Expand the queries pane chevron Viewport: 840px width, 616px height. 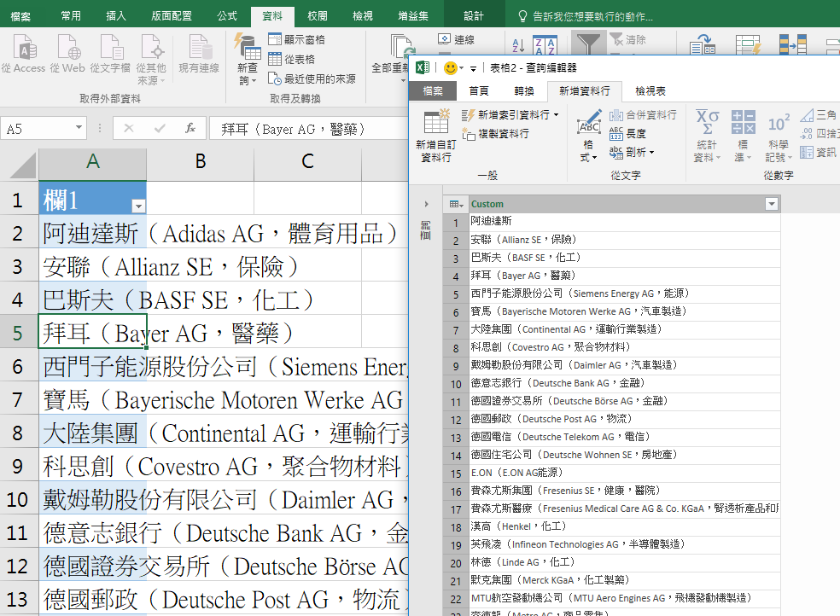pos(427,204)
